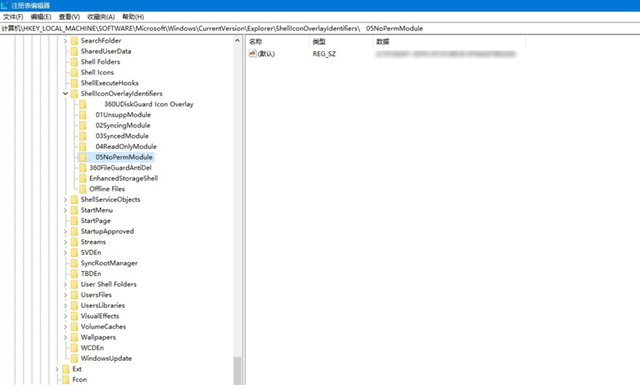
Task: Click the SyncRootManager folder icon
Action: click(x=74, y=263)
